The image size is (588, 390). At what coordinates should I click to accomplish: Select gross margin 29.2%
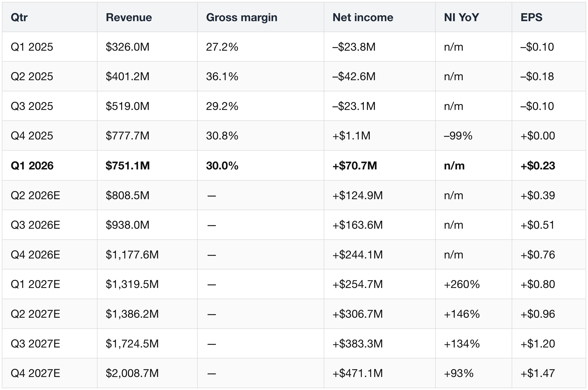222,106
